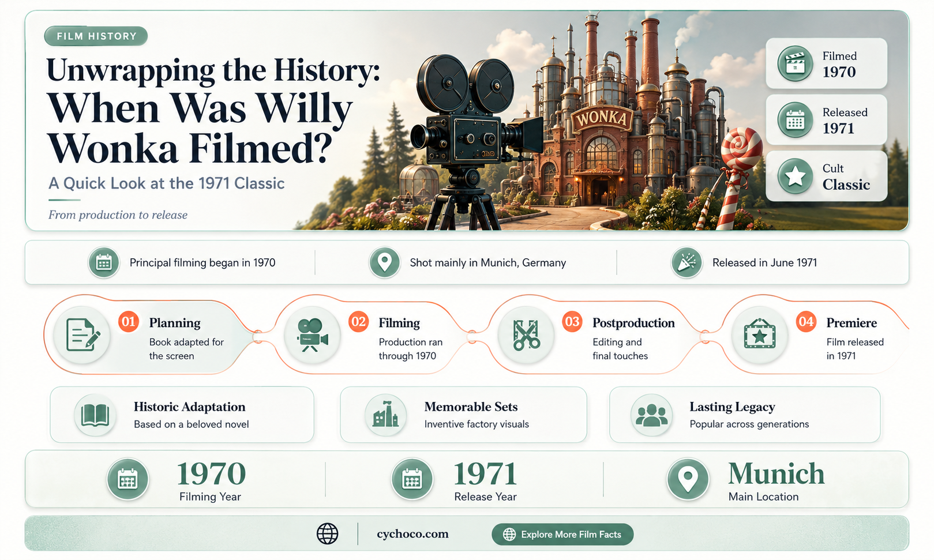Select the FILM HISTORY tag
Image resolution: width=934 pixels, height=560 pixels.
pos(96,36)
